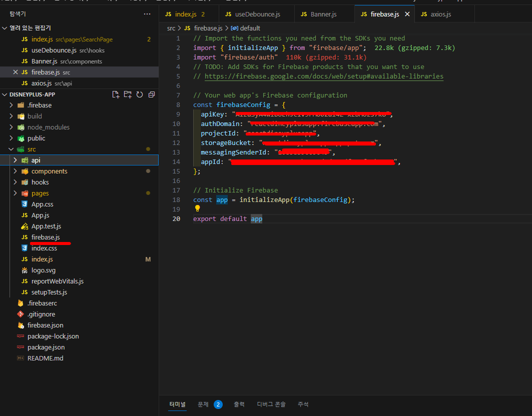Open the 주석 panel tab
The width and height of the screenshot is (532, 416).
[x=303, y=404]
